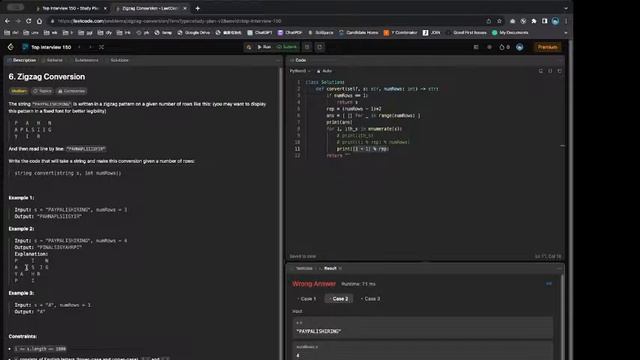Open the Chrome three-dot menu
This screenshot has height=360, width=640.
[566, 21]
